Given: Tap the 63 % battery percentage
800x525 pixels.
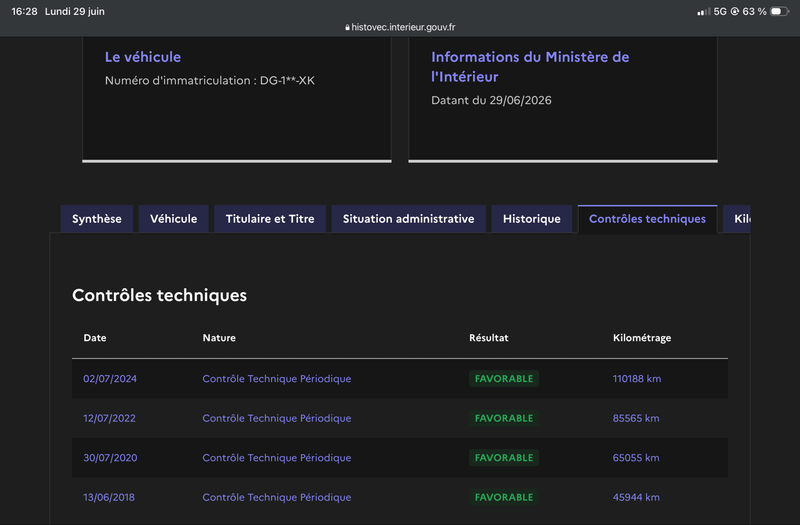Looking at the screenshot, I should pyautogui.click(x=755, y=11).
